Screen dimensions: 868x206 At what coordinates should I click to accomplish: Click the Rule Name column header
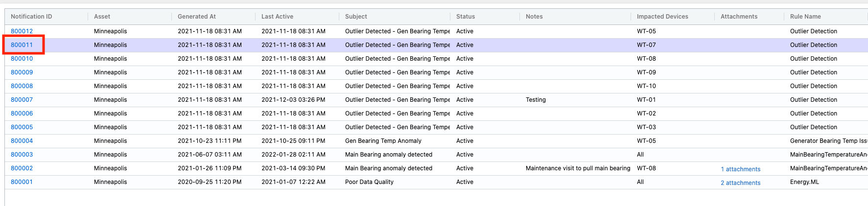point(805,17)
